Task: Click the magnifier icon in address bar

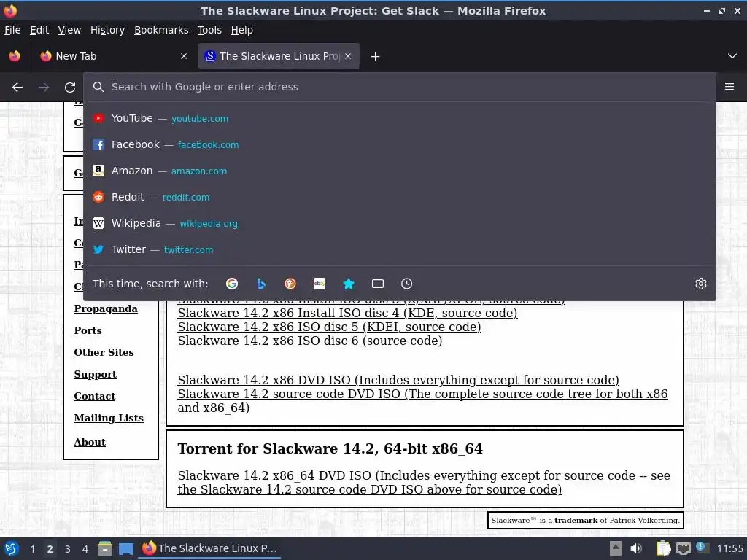Action: coord(98,87)
